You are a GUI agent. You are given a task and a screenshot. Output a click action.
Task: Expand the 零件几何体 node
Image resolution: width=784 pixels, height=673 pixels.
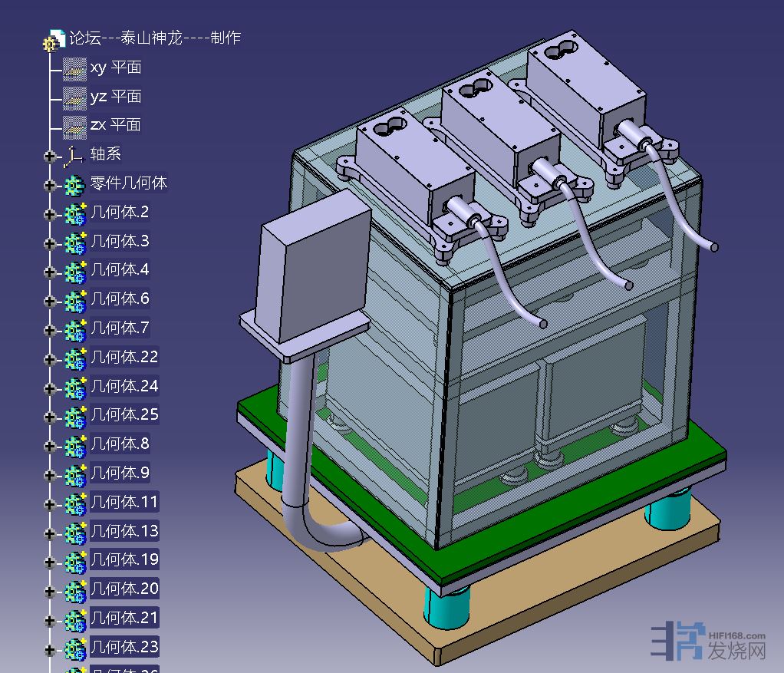click(x=51, y=186)
